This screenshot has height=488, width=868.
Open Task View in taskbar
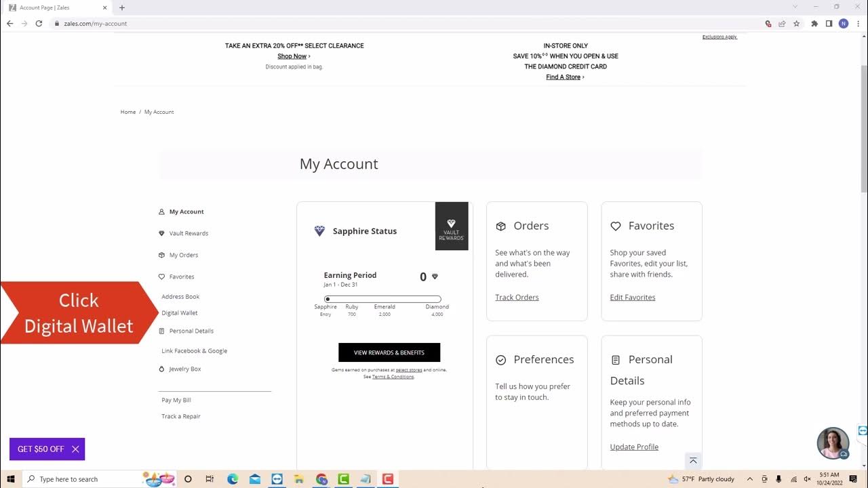[210, 479]
